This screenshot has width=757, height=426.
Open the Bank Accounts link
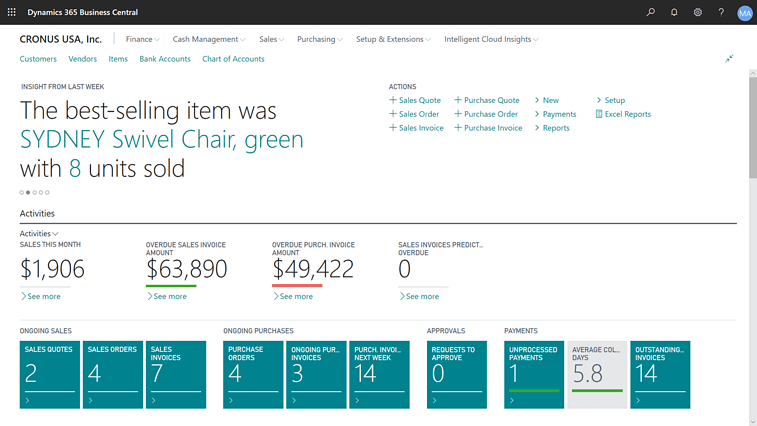tap(165, 59)
